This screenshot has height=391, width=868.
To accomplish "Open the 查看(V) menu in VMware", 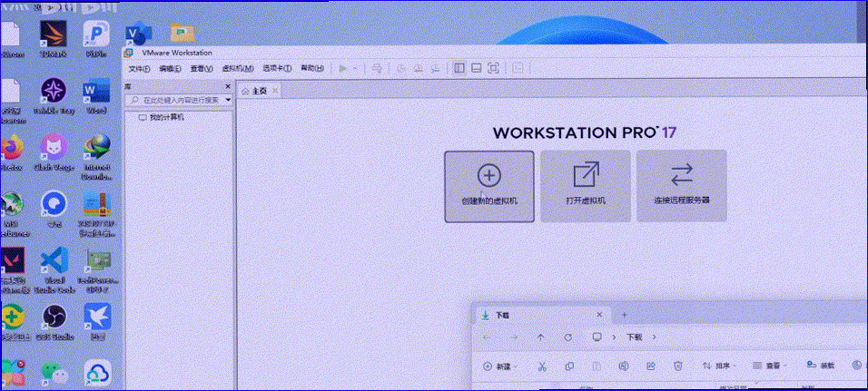I will pos(202,69).
